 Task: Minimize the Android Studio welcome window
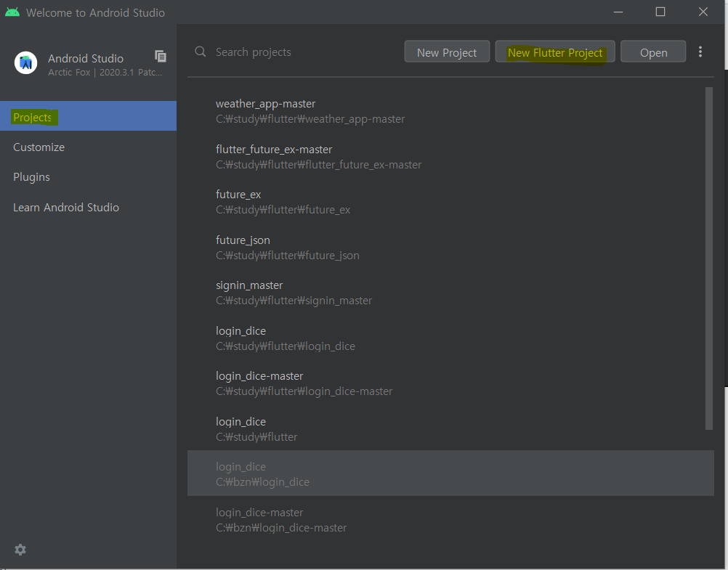click(618, 12)
